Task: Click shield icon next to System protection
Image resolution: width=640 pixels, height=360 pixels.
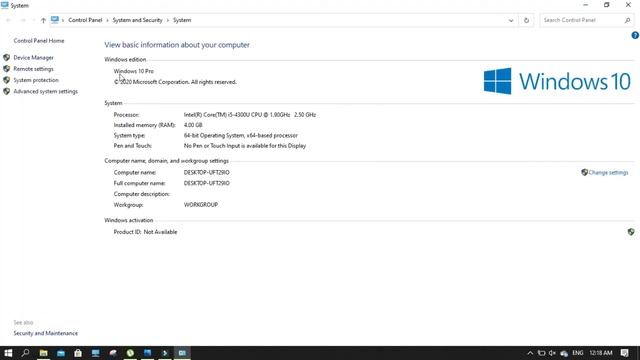Action: 7,80
